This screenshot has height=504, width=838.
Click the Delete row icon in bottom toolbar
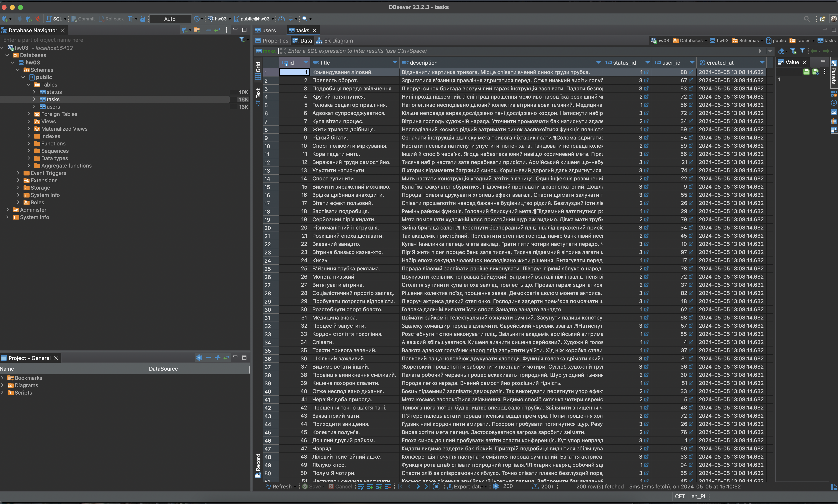coord(388,486)
